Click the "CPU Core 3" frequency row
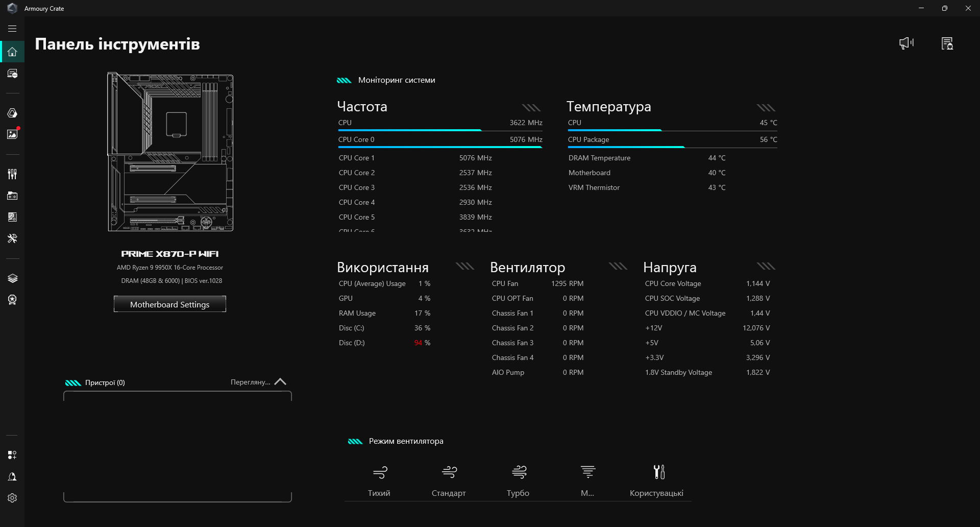 coord(415,187)
